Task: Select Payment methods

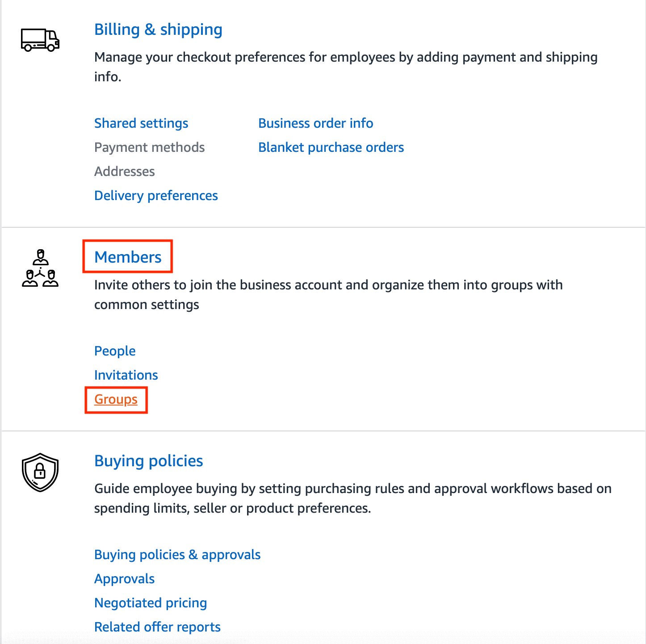Action: [149, 147]
